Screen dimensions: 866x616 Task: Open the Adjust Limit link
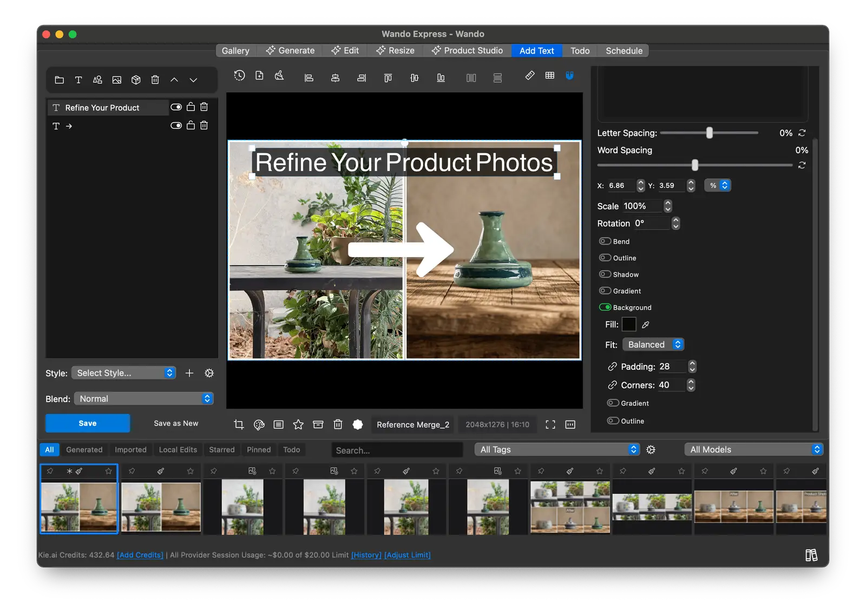408,555
